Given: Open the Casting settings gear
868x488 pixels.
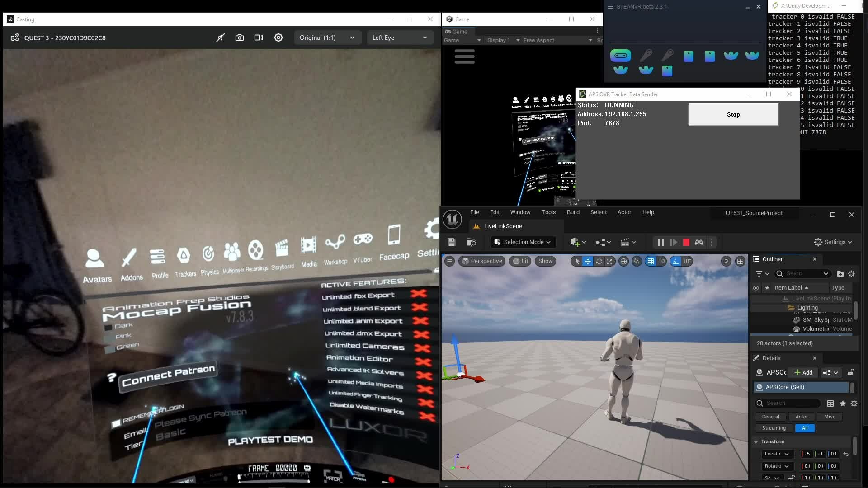Looking at the screenshot, I should coord(278,38).
